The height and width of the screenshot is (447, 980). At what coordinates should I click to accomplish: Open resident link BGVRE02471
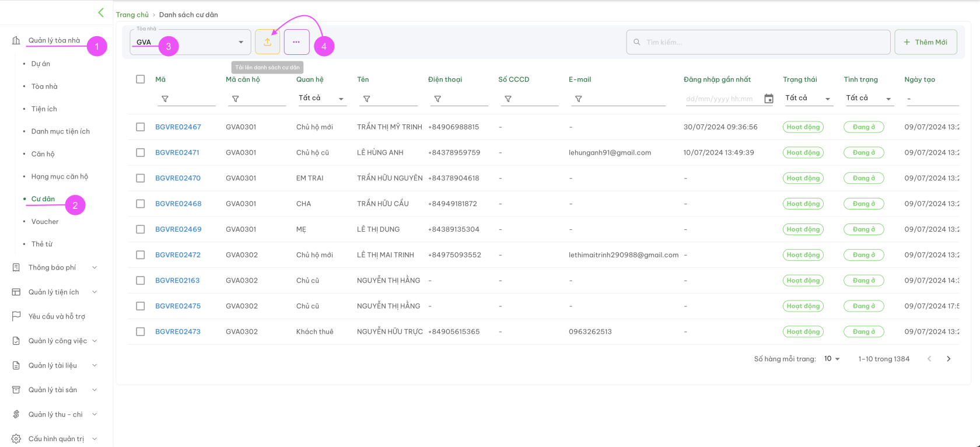177,152
